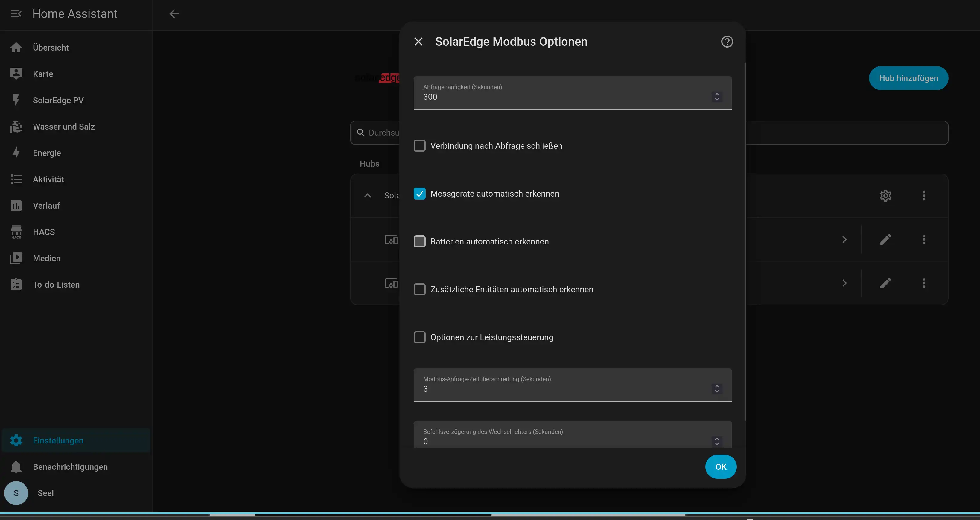
Task: Click the Abfragehäufigkeit spinner arrows
Action: click(x=716, y=97)
